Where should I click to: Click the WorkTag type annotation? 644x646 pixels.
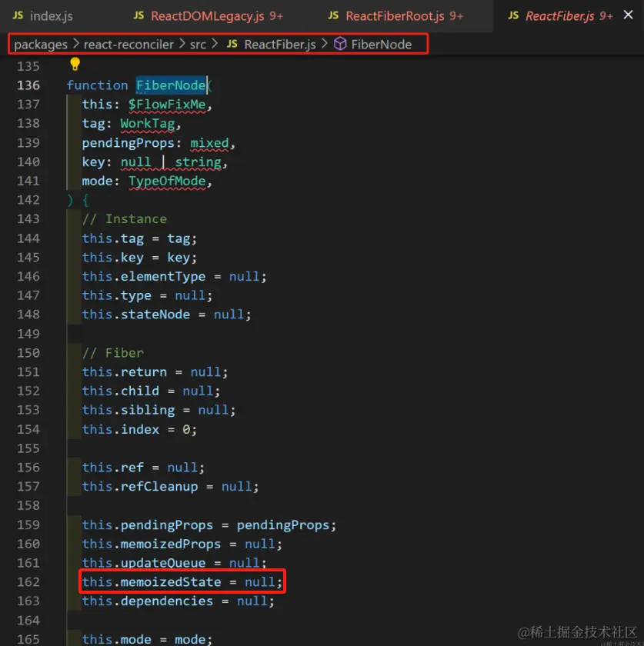pos(148,123)
